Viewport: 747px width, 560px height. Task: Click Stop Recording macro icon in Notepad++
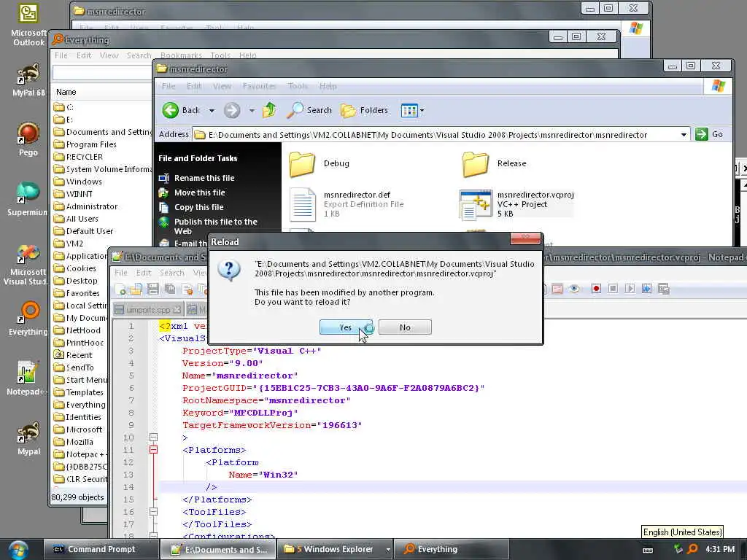pos(613,289)
